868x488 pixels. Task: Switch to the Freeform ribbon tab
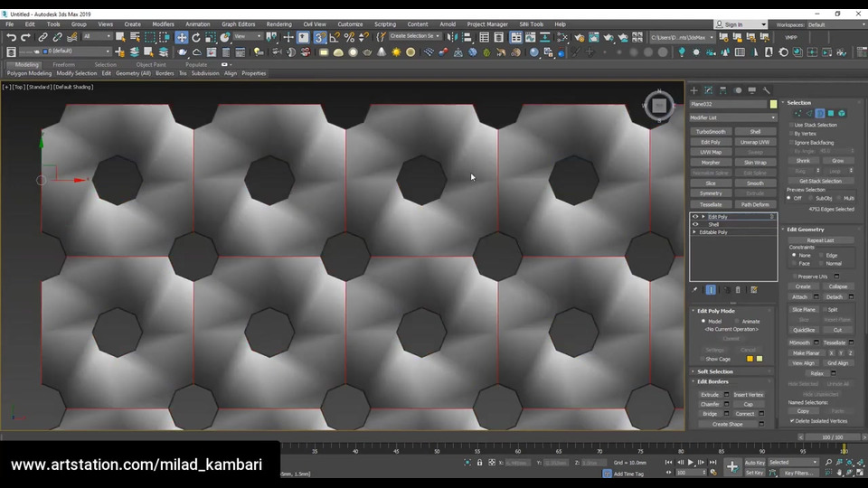(x=63, y=65)
